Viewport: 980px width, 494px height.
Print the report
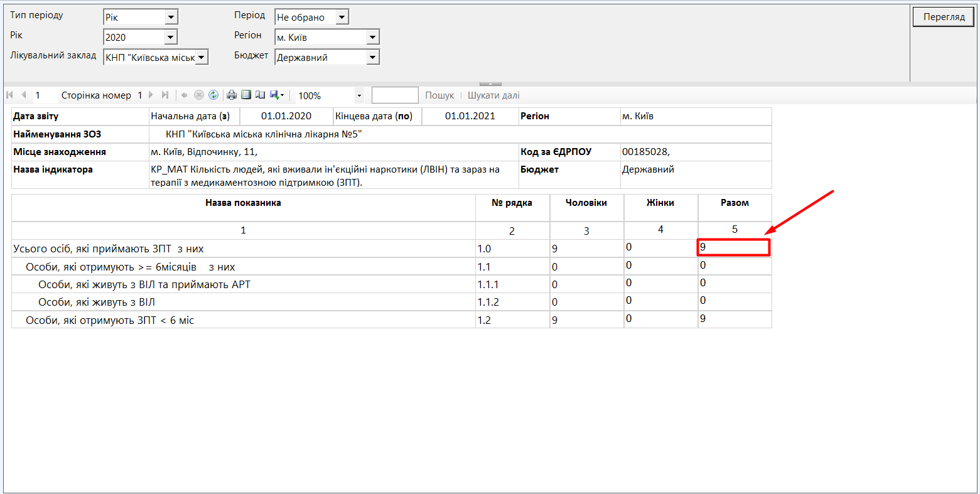pyautogui.click(x=232, y=95)
